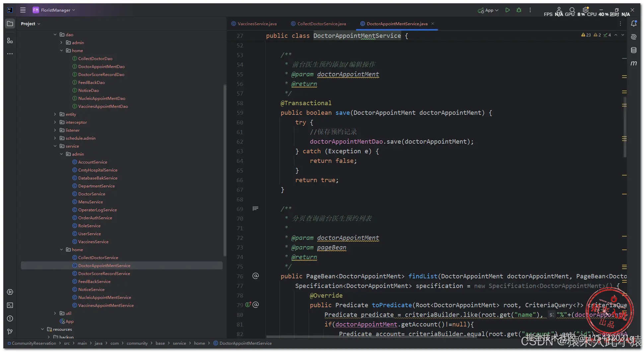The width and height of the screenshot is (644, 352).
Task: Open the Structure tool window
Action: coord(10,40)
